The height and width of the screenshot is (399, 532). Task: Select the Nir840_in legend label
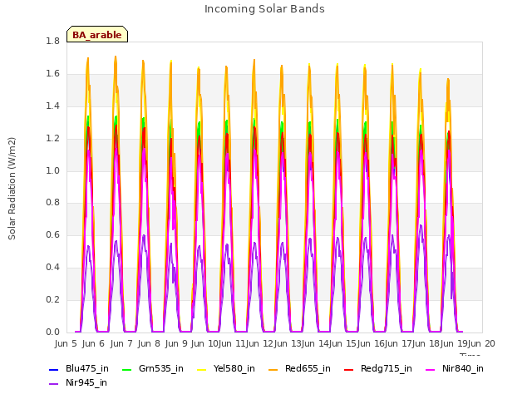tap(463, 369)
